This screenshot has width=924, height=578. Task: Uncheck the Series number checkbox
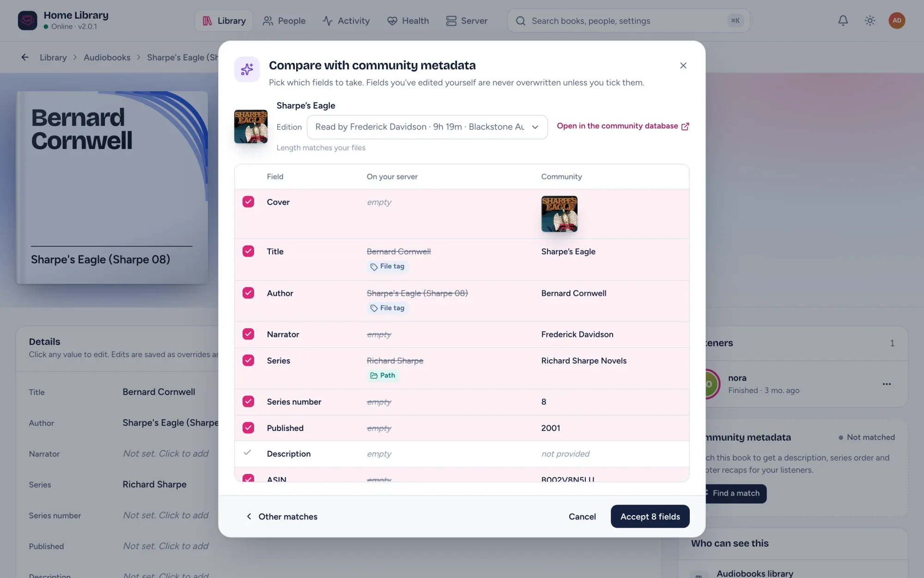pos(248,401)
